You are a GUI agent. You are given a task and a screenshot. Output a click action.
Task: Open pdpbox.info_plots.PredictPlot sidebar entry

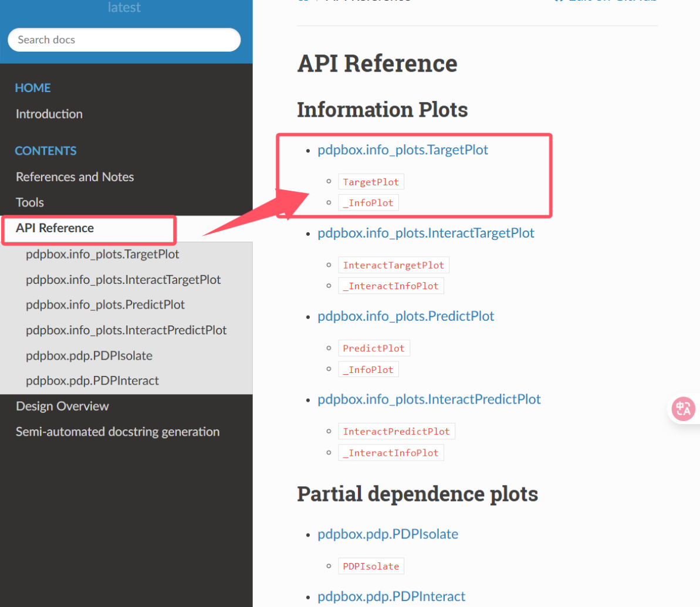[105, 305]
